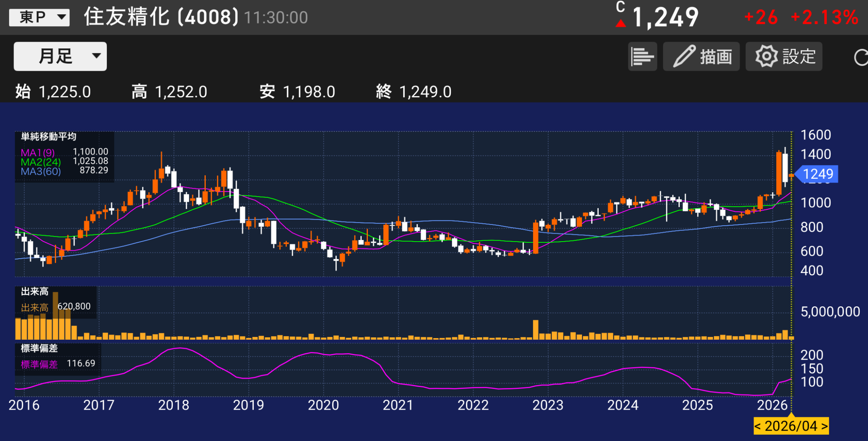Open the 設定 gear settings
This screenshot has height=441, width=868.
pyautogui.click(x=784, y=56)
